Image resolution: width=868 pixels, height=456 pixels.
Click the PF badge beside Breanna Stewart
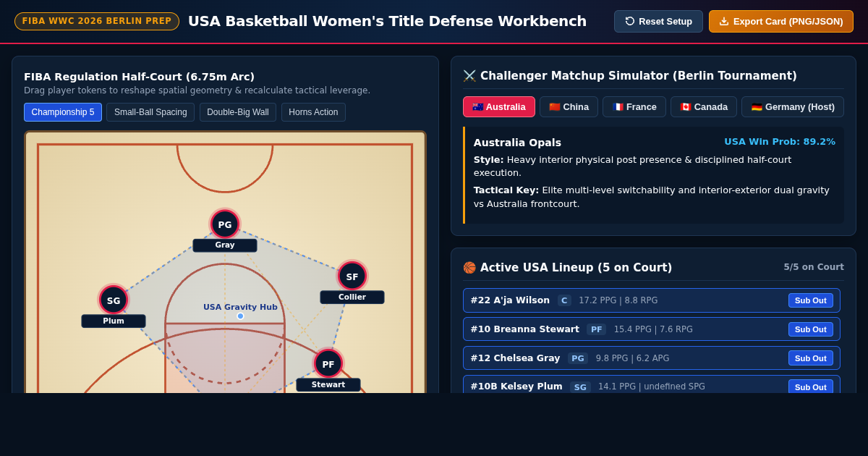597,329
